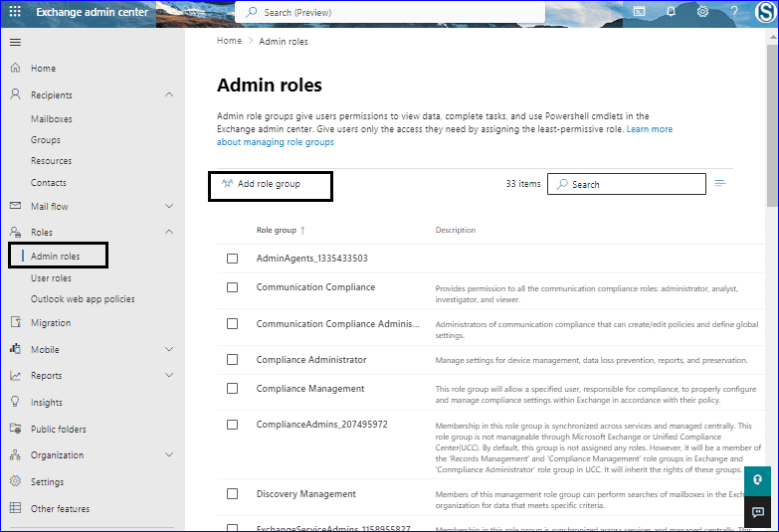Viewport: 779px width, 532px height.
Task: Expand the Organization section chevron
Action: 169,454
